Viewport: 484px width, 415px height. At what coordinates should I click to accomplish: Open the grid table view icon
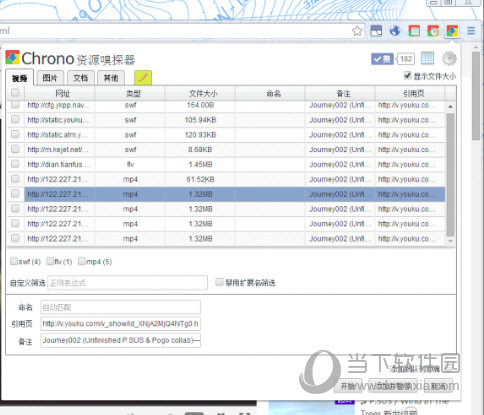pyautogui.click(x=427, y=59)
